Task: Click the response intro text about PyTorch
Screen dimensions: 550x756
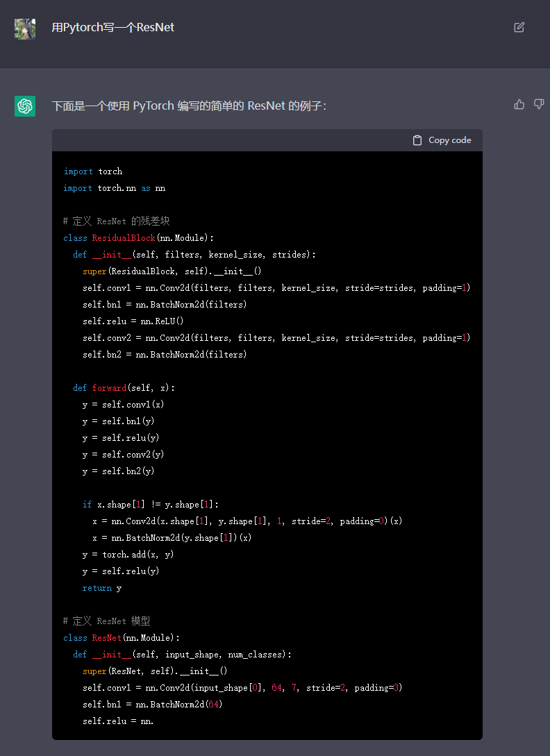Action: click(x=189, y=106)
